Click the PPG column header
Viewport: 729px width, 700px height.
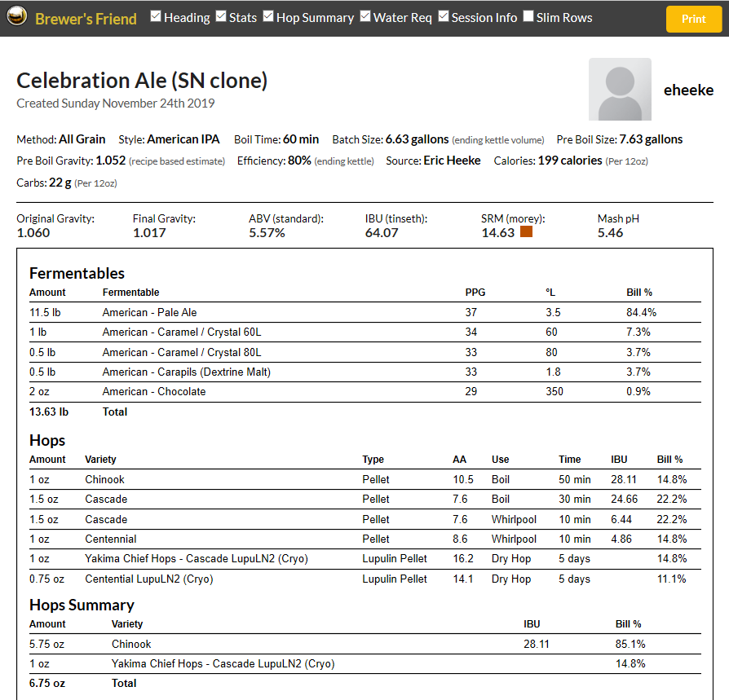pos(475,293)
